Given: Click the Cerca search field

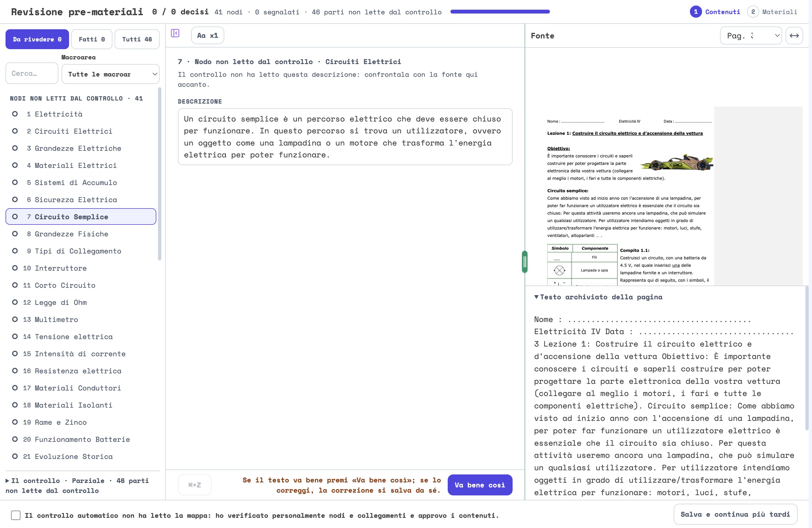Looking at the screenshot, I should 32,73.
